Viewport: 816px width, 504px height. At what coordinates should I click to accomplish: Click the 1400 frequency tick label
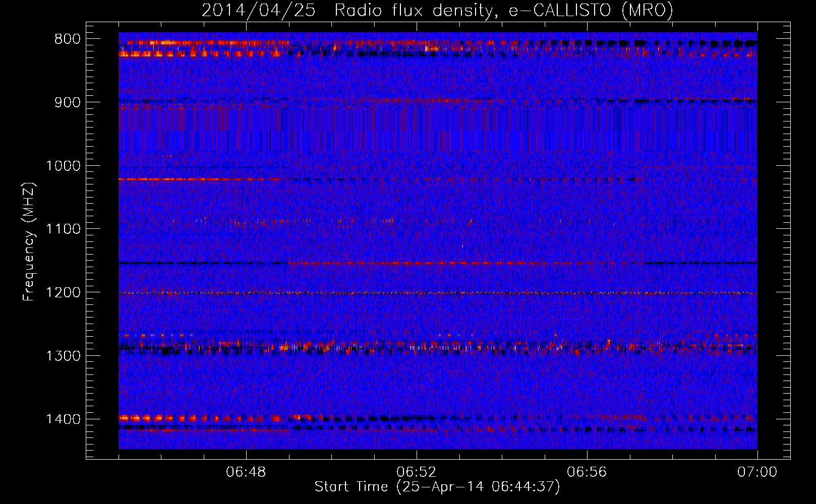click(63, 419)
